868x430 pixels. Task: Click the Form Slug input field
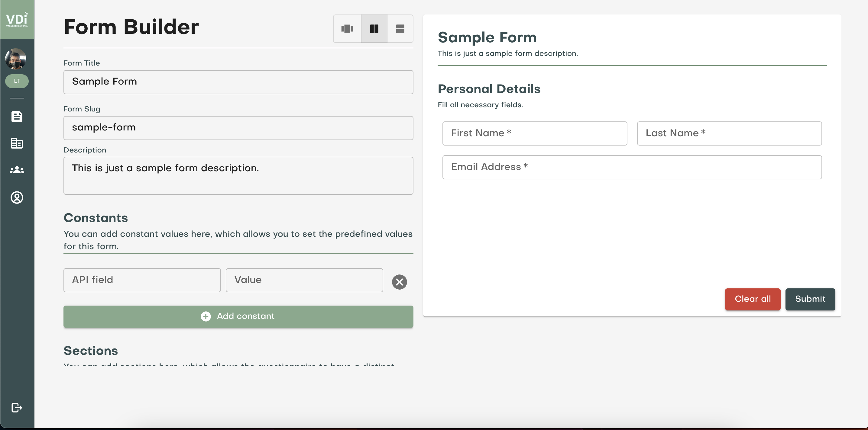click(x=238, y=128)
